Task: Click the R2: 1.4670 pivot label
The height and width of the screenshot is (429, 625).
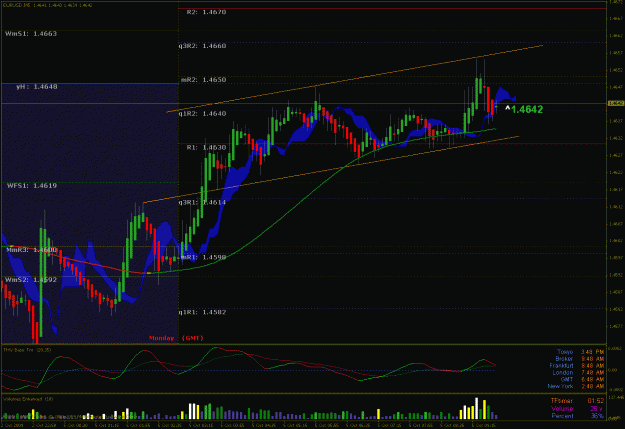Action: 206,12
